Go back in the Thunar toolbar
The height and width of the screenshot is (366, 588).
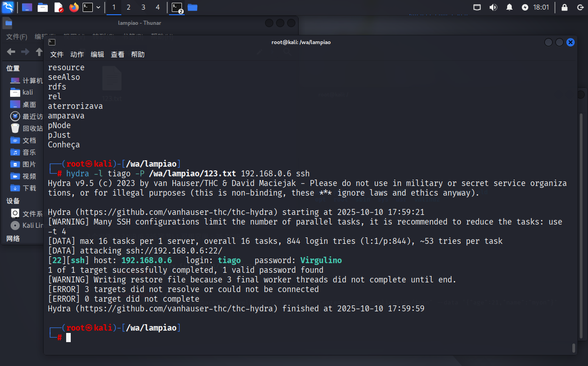click(11, 52)
